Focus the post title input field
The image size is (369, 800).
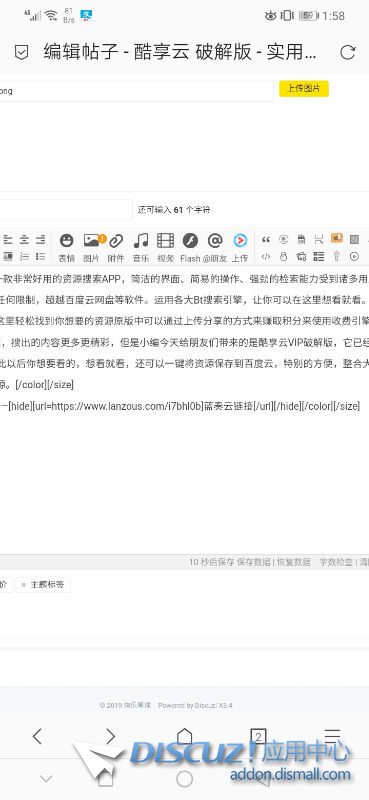tap(66, 210)
